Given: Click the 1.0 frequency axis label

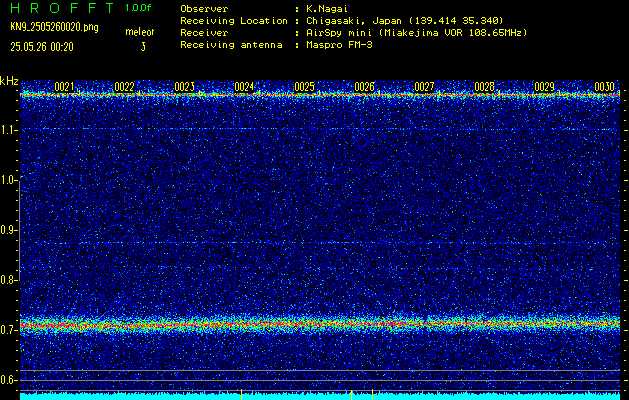Looking at the screenshot, I should point(9,180).
